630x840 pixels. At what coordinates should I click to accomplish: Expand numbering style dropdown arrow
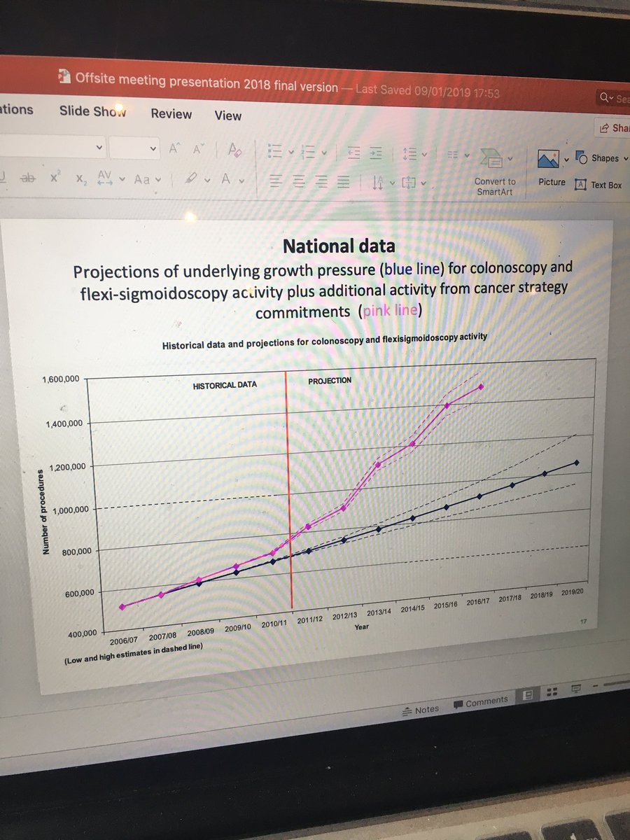323,152
